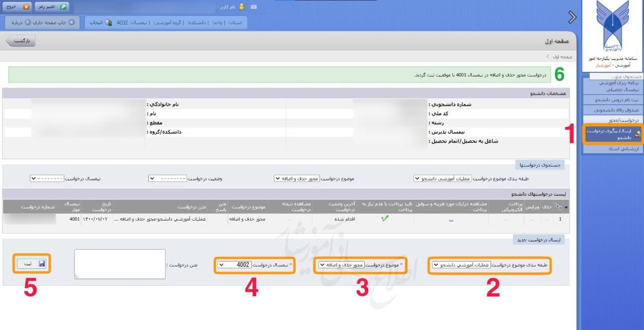
Task: Click the green edit icon for تغییر رمز
Action: (x=63, y=7)
